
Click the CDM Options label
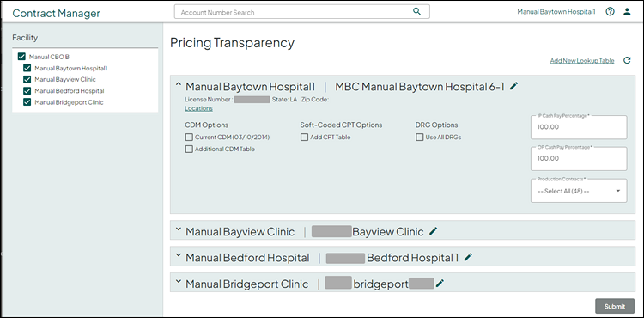coord(207,125)
